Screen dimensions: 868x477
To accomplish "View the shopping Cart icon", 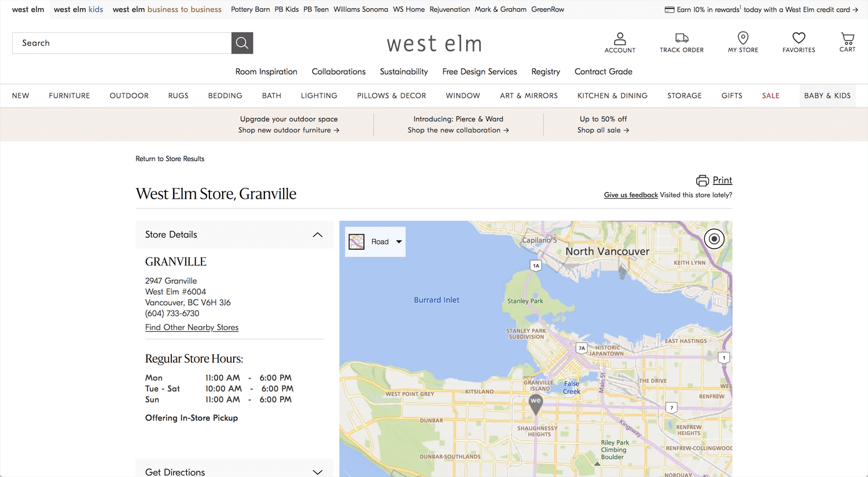I will (x=847, y=38).
